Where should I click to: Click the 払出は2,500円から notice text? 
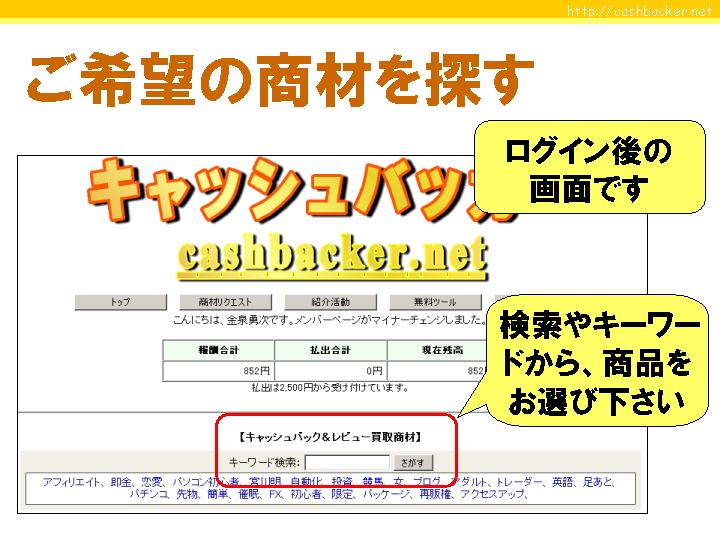tap(330, 388)
